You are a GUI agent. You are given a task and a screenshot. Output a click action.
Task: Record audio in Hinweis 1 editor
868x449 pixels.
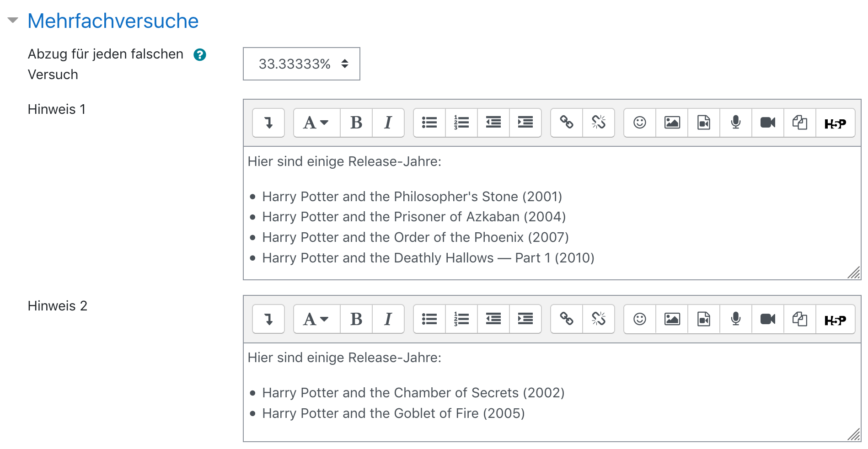click(735, 123)
